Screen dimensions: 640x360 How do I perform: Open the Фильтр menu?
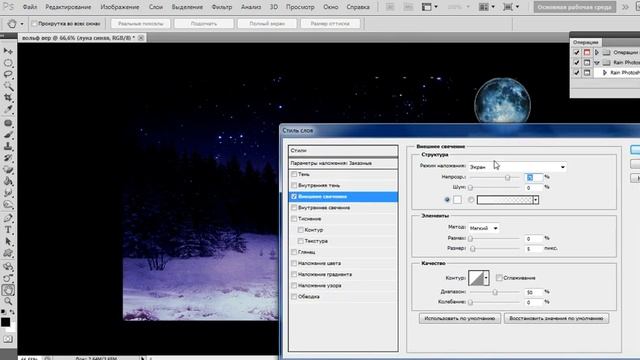click(222, 7)
